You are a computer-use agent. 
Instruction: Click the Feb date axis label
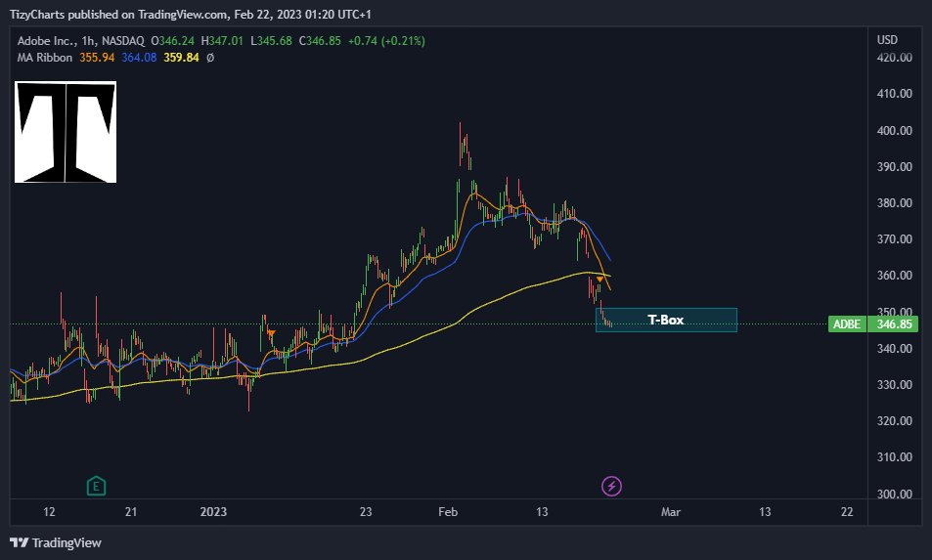(448, 512)
